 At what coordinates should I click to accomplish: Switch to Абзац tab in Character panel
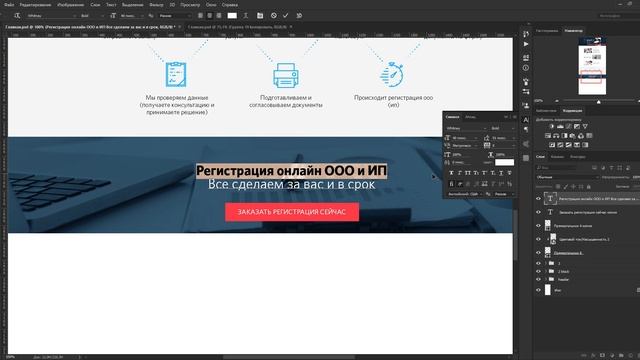pos(470,117)
